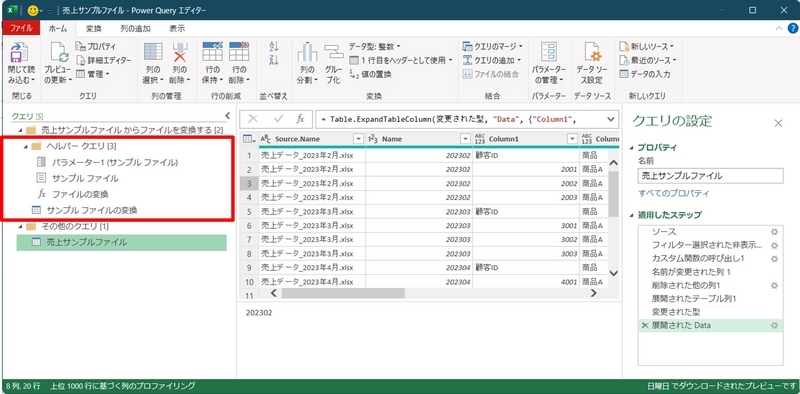Edit the 名前 field in query settings
The width and height of the screenshot is (800, 394).
pyautogui.click(x=710, y=176)
